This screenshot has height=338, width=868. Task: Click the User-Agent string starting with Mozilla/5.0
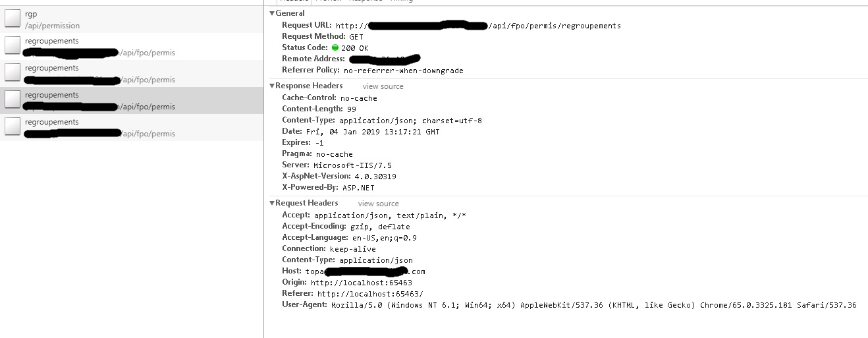coord(593,305)
